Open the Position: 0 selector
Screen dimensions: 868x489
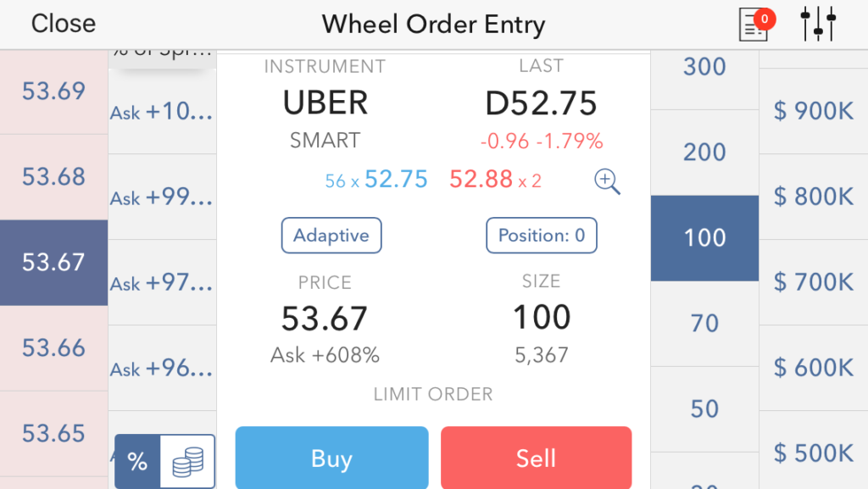tap(541, 236)
